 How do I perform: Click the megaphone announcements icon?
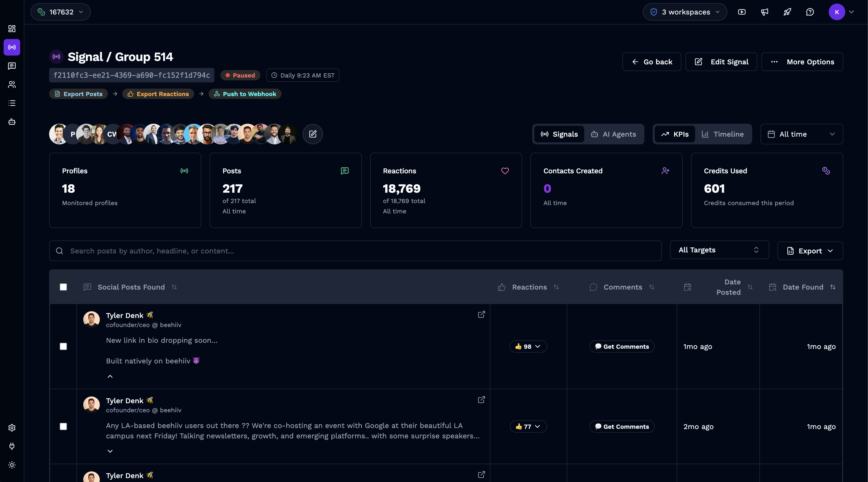click(x=764, y=12)
